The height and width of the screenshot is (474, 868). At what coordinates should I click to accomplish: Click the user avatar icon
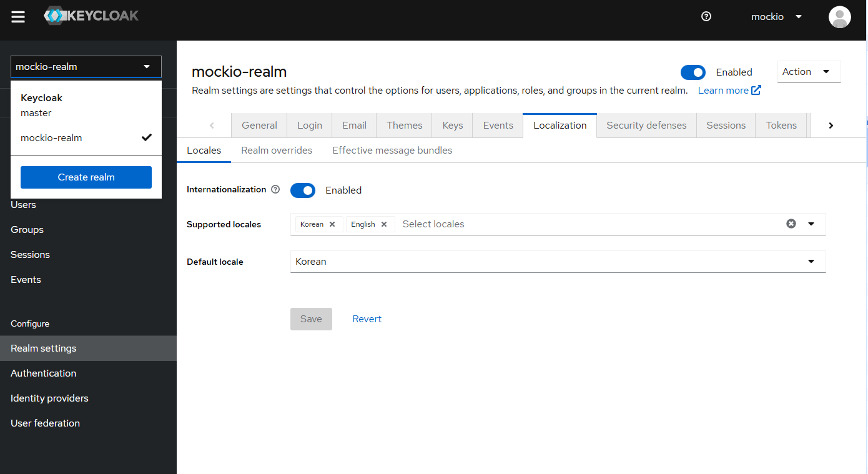[x=839, y=17]
